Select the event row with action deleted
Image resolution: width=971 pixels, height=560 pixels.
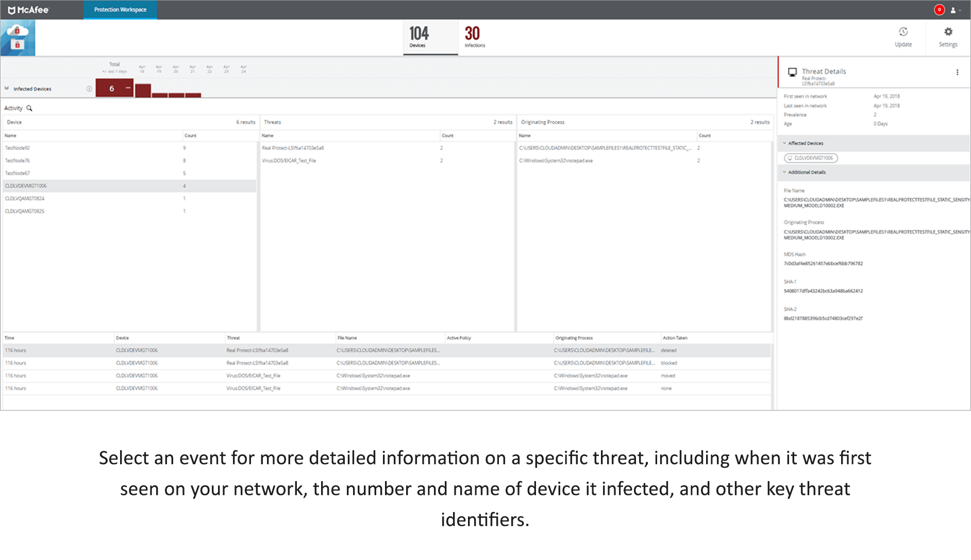click(x=387, y=350)
